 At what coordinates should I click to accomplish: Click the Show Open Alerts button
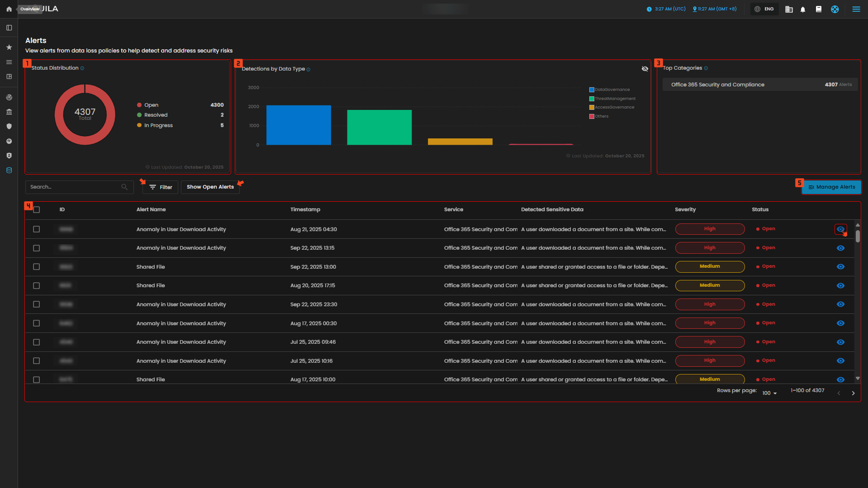pos(210,187)
